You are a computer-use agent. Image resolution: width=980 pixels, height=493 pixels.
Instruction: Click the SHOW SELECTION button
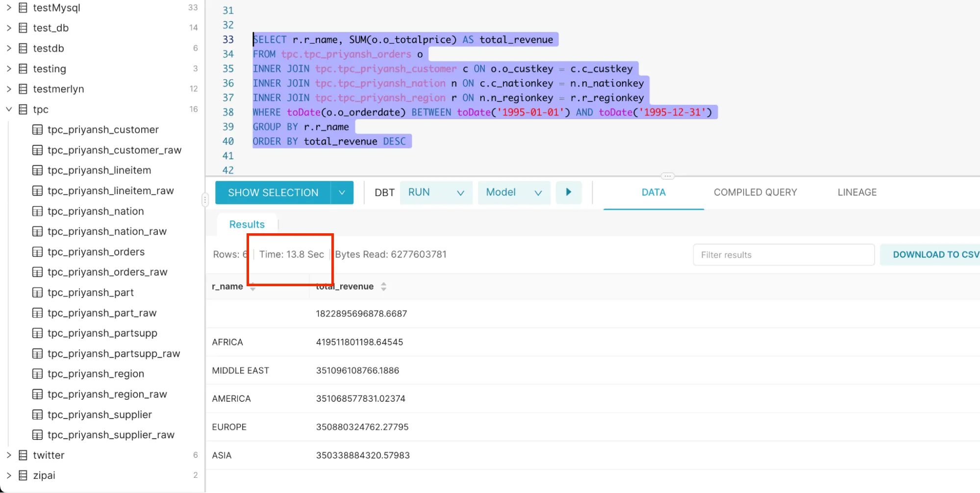coord(273,193)
